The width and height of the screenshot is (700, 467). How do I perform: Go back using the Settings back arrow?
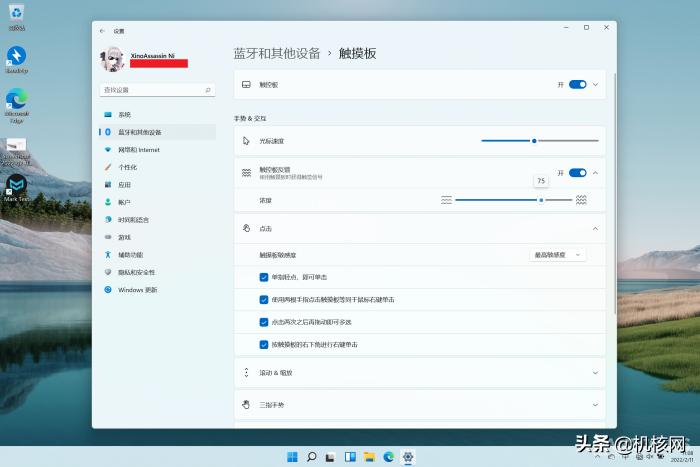click(x=102, y=31)
